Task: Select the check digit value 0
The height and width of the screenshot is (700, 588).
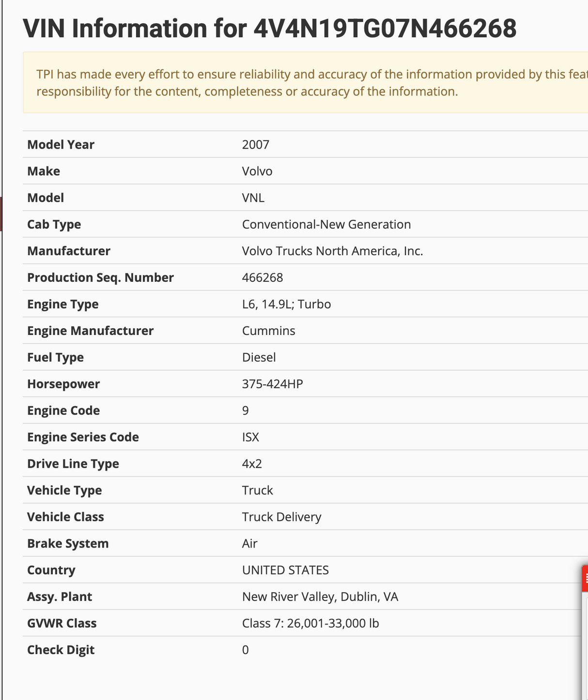Action: tap(246, 651)
